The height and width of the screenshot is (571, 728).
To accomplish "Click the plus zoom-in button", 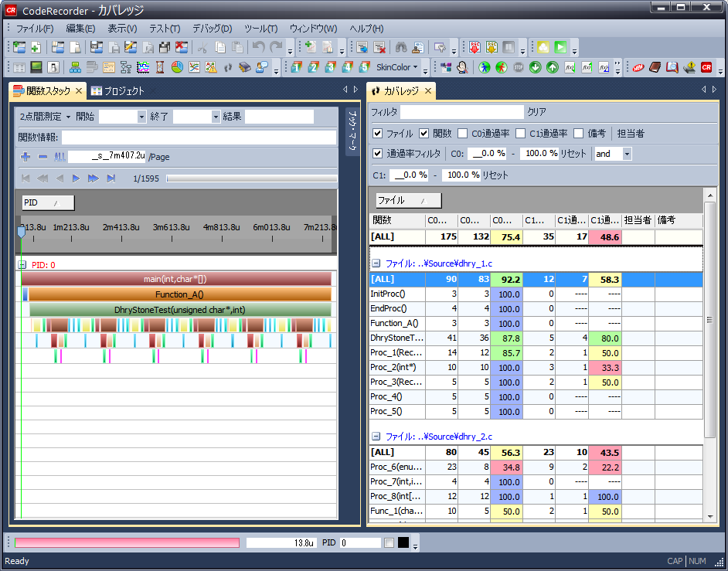I will click(26, 157).
